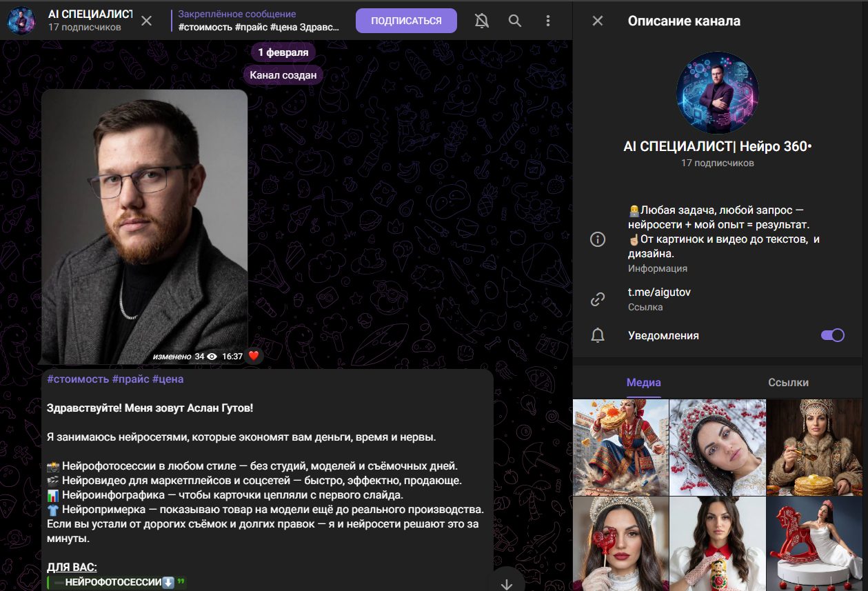Viewport: 868px width, 591px height.
Task: Close the Описание канала panel
Action: tap(598, 21)
